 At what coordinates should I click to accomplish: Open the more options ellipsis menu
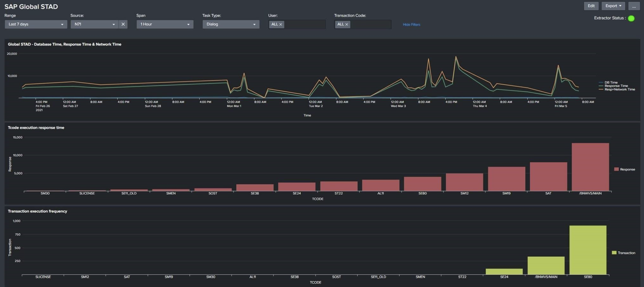[x=634, y=6]
